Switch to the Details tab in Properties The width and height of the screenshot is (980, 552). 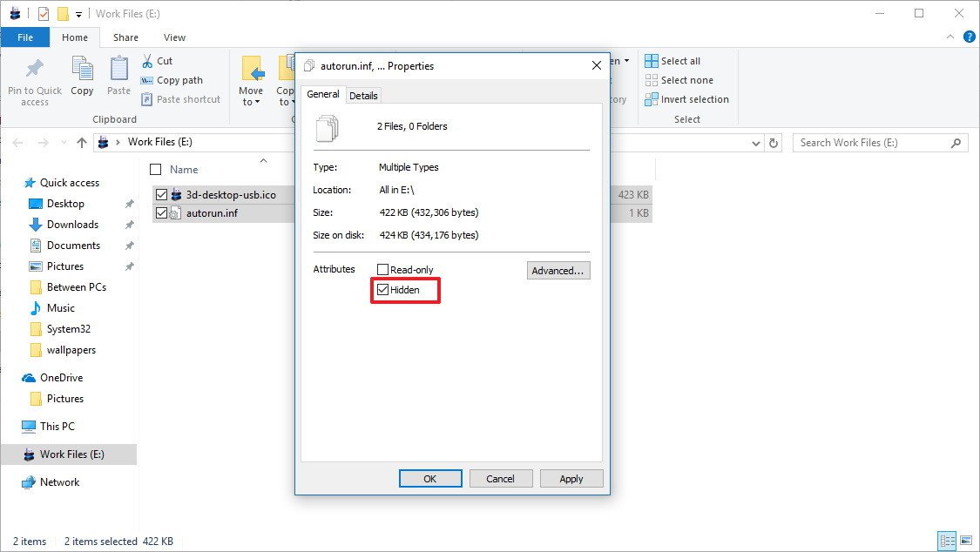(363, 95)
